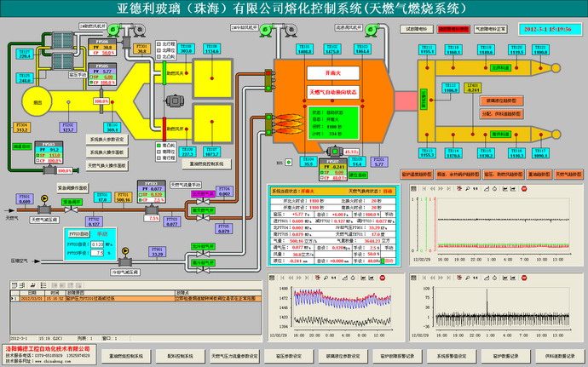Click the valve symbol under 北天然气关
The height and width of the screenshot is (367, 588).
(x=203, y=201)
